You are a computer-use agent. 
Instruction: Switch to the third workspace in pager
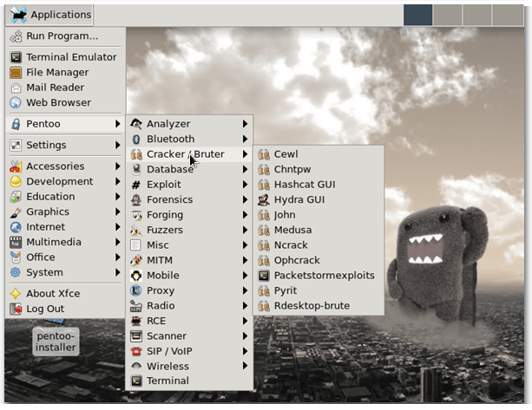[x=477, y=15]
